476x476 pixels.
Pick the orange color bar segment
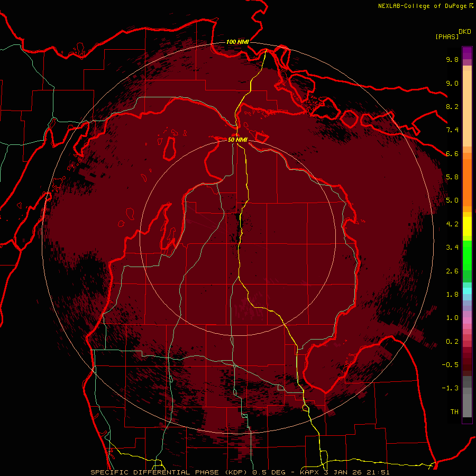(x=467, y=183)
